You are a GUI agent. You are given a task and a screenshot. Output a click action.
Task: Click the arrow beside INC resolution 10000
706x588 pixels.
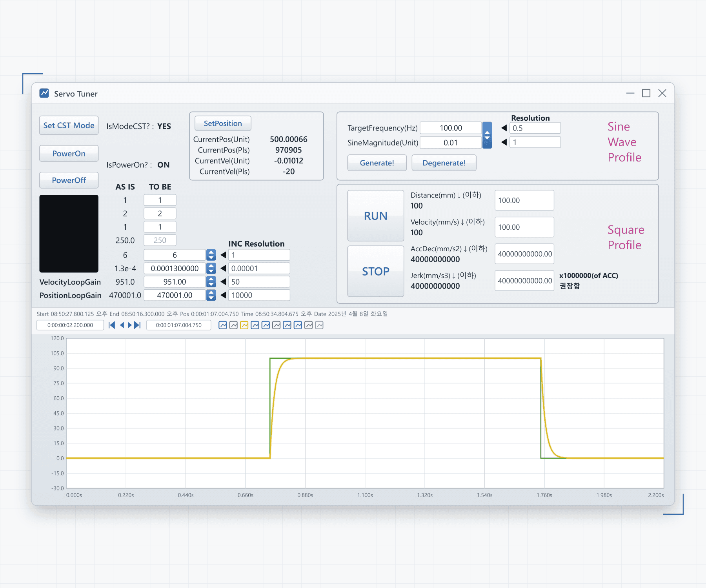tap(223, 295)
